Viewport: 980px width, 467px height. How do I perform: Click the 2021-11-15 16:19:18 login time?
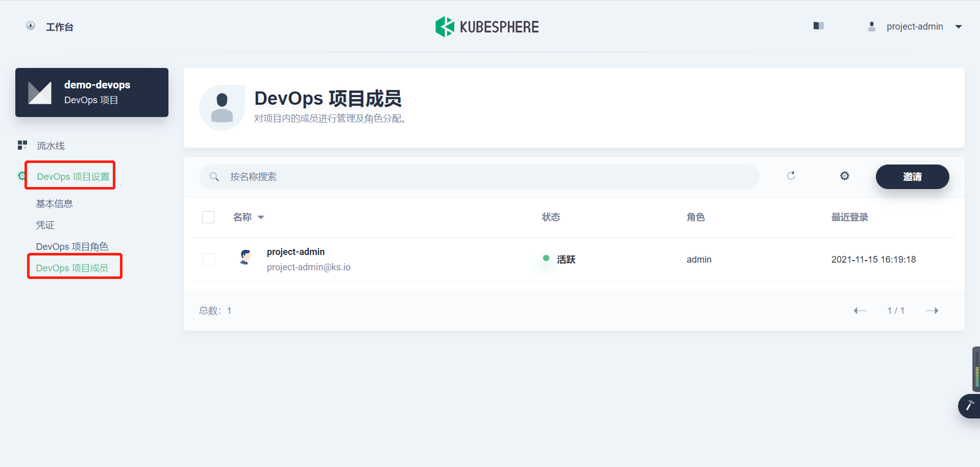pos(874,260)
